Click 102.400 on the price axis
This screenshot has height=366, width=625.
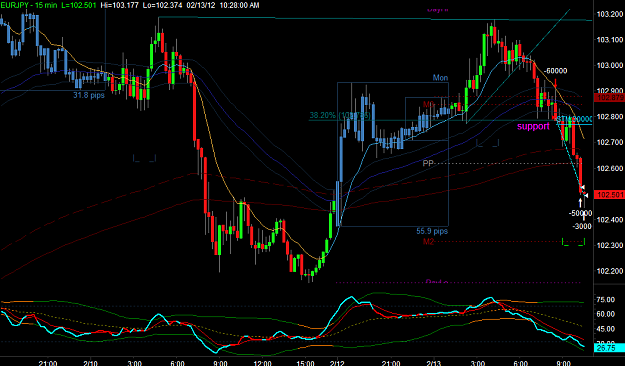tap(609, 220)
